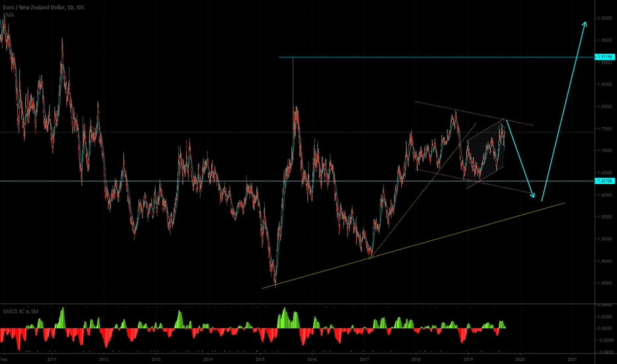Select the EMA indicator label

tap(8, 15)
